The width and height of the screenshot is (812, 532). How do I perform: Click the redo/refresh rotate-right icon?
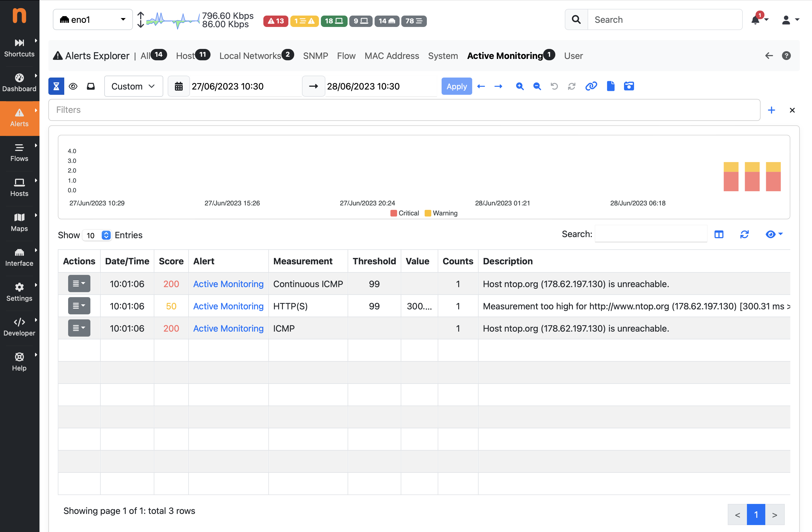(571, 86)
